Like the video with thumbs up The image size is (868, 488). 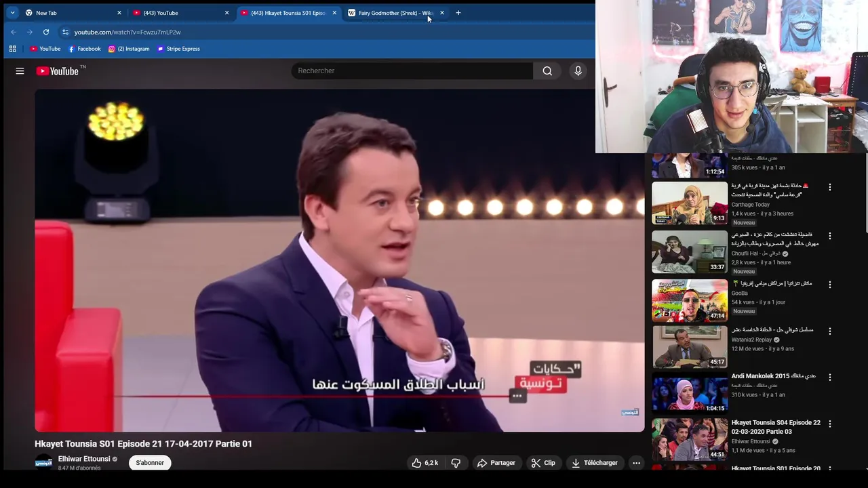pos(425,463)
